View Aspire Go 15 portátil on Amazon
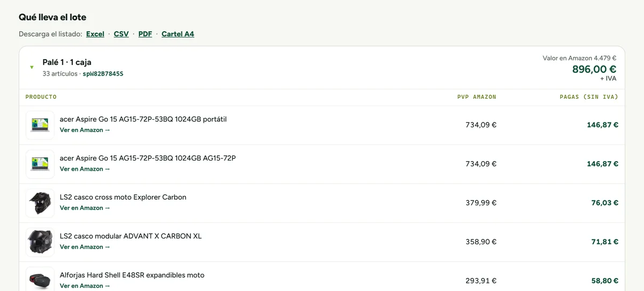The height and width of the screenshot is (291, 644). pyautogui.click(x=85, y=130)
